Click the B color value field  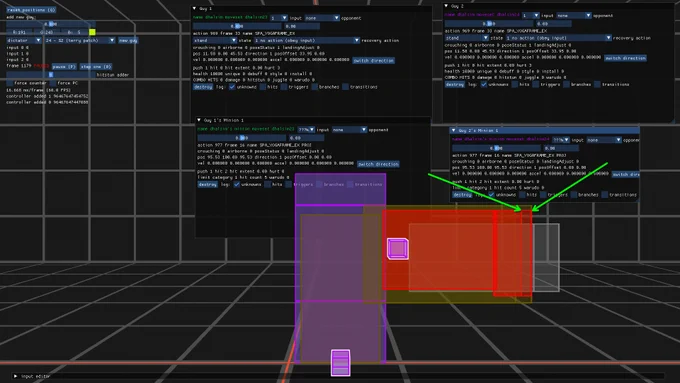pos(74,32)
